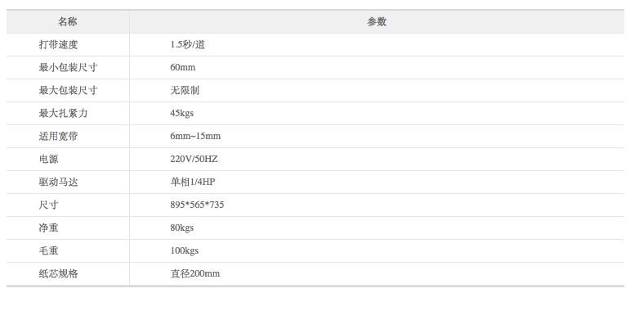The width and height of the screenshot is (644, 311).
Task: Select the 打带速度 row label
Action: pyautogui.click(x=58, y=44)
